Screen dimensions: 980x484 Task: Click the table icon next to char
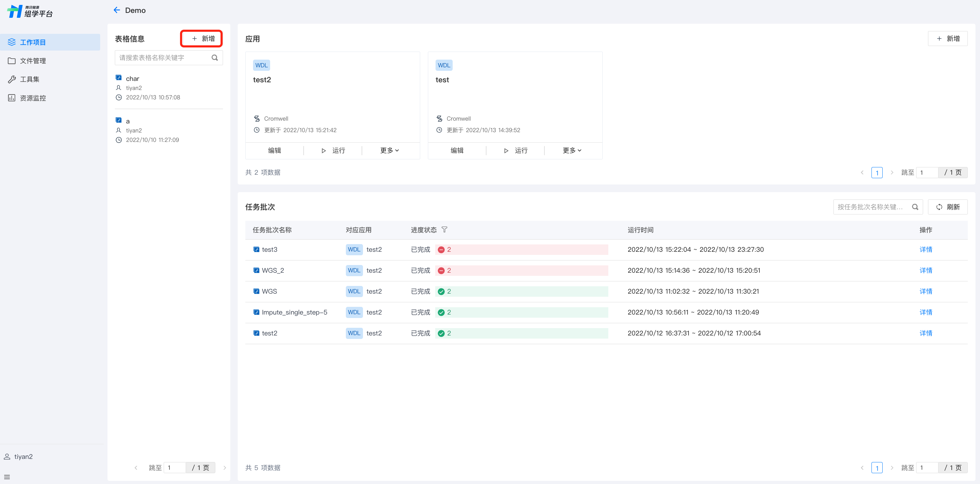(x=119, y=78)
